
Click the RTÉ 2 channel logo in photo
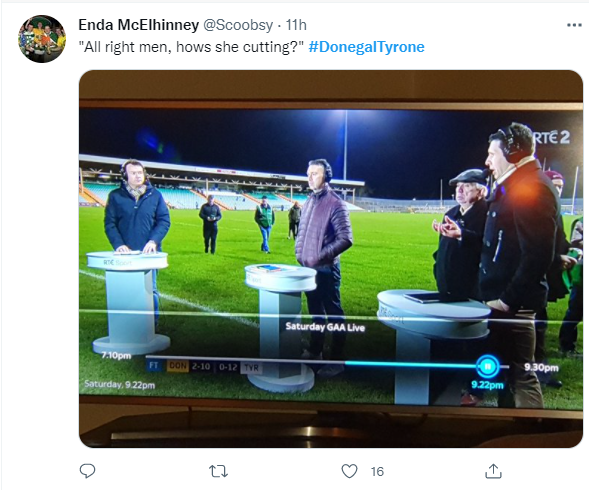click(x=551, y=138)
